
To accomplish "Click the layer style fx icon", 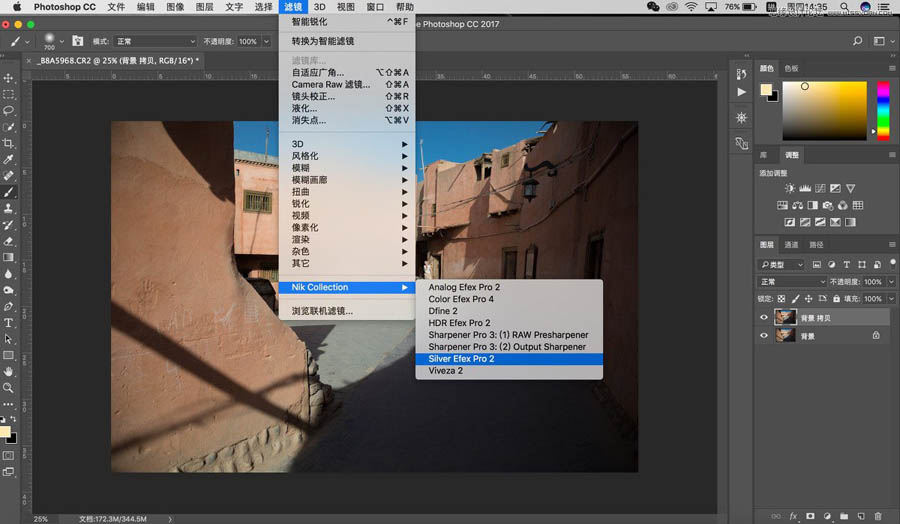I will click(x=793, y=516).
